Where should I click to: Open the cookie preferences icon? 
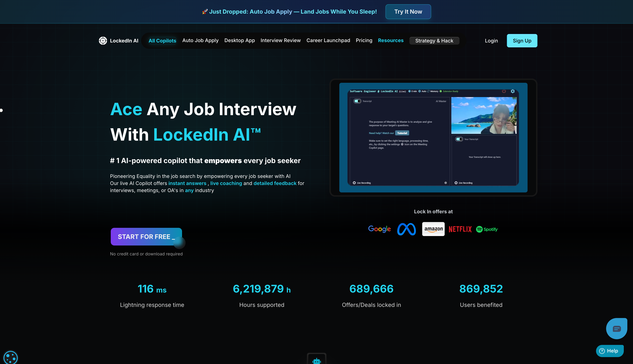[10, 357]
